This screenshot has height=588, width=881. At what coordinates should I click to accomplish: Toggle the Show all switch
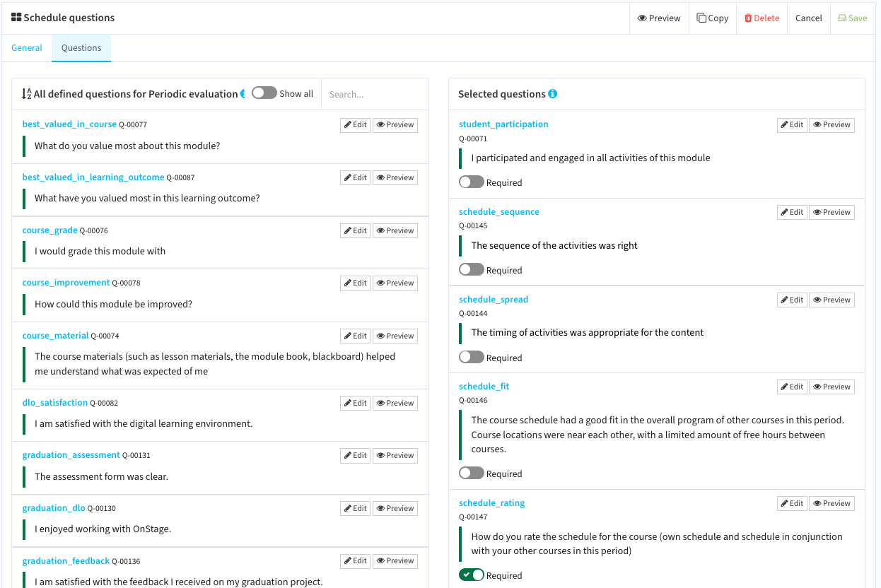tap(264, 93)
